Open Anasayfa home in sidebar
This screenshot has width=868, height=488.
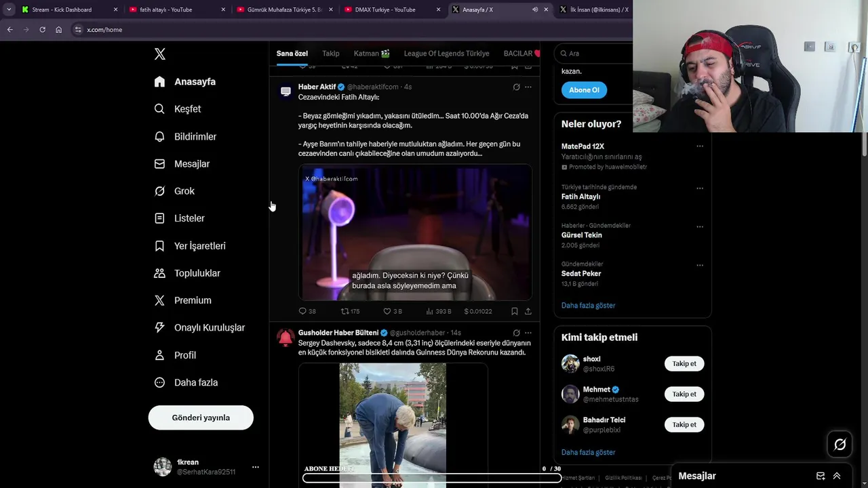185,81
